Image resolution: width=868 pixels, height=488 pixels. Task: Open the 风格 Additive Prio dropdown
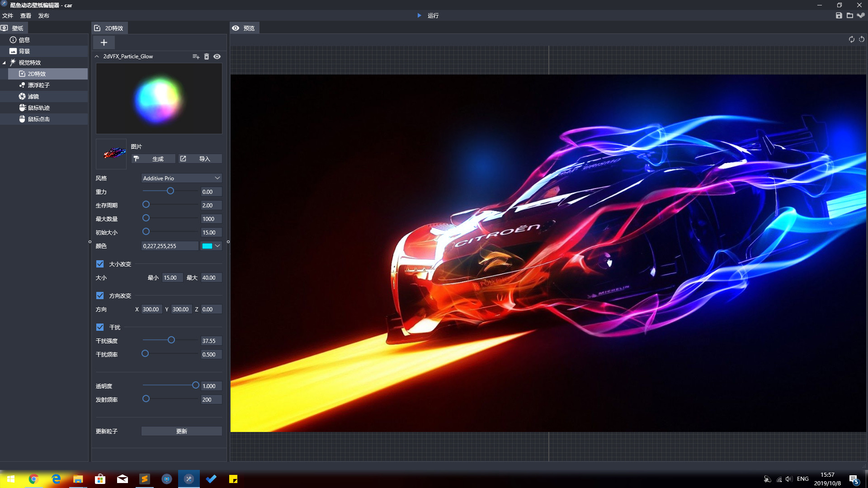(181, 178)
